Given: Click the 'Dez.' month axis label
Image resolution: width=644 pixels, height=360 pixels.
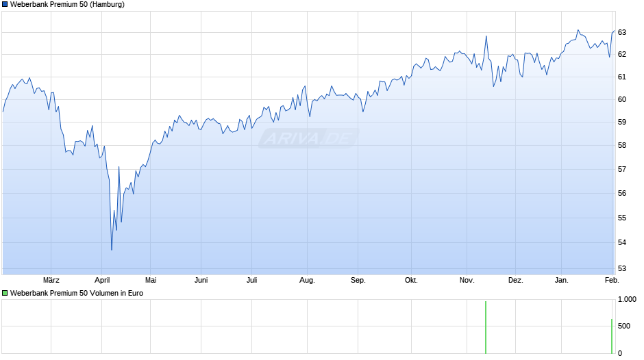Looking at the screenshot, I should pyautogui.click(x=516, y=280).
